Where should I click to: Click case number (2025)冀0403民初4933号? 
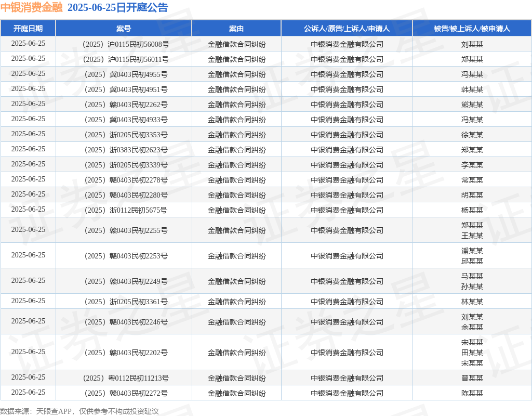click(x=126, y=120)
